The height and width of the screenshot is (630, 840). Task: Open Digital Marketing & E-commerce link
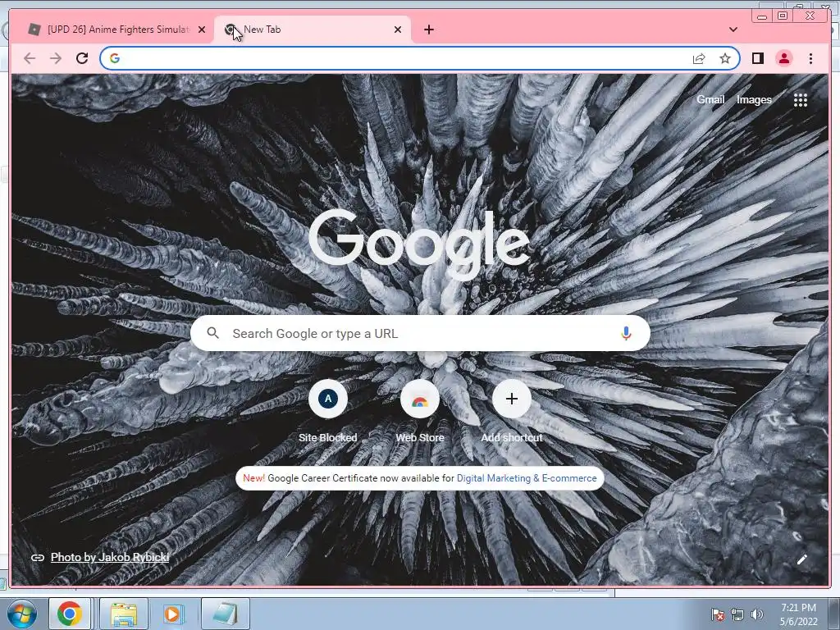[527, 478]
